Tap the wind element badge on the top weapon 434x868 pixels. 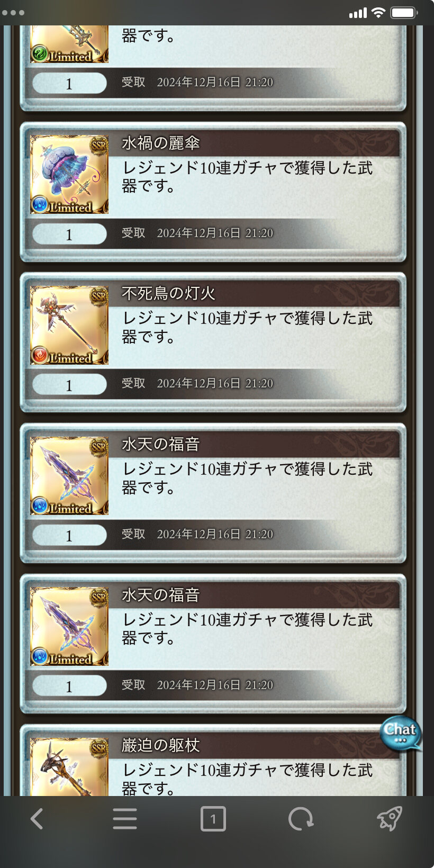tap(40, 54)
